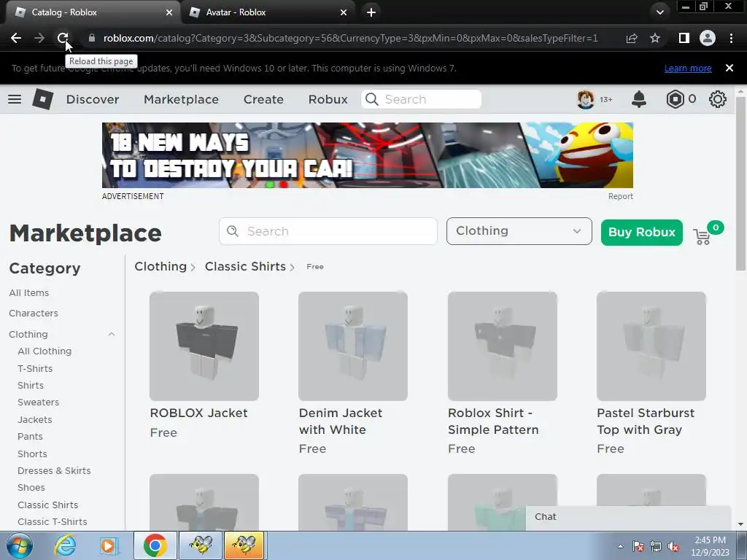
Task: Open the Roblox avatar profile picture
Action: pos(586,99)
